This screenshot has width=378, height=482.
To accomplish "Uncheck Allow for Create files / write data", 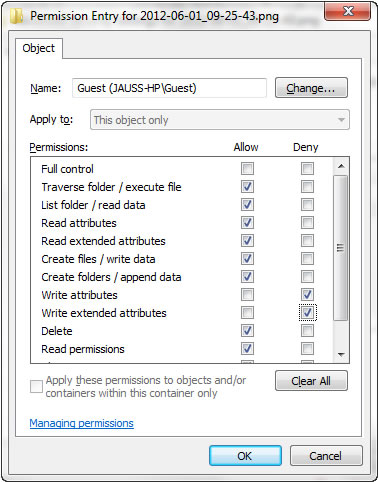I will coord(247,259).
